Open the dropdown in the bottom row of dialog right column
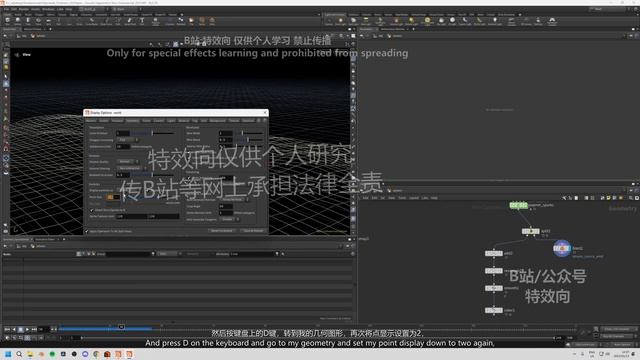The height and width of the screenshot is (360, 640). [x=230, y=219]
